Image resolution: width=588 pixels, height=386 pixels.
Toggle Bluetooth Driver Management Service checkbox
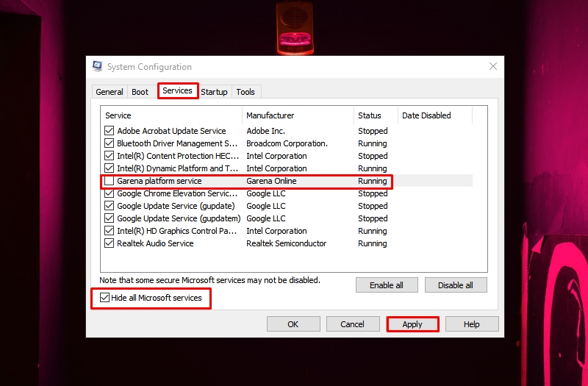[109, 143]
